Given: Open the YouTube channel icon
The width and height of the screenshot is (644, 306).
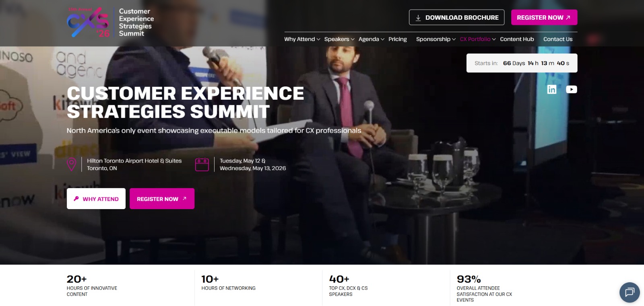Looking at the screenshot, I should point(571,89).
